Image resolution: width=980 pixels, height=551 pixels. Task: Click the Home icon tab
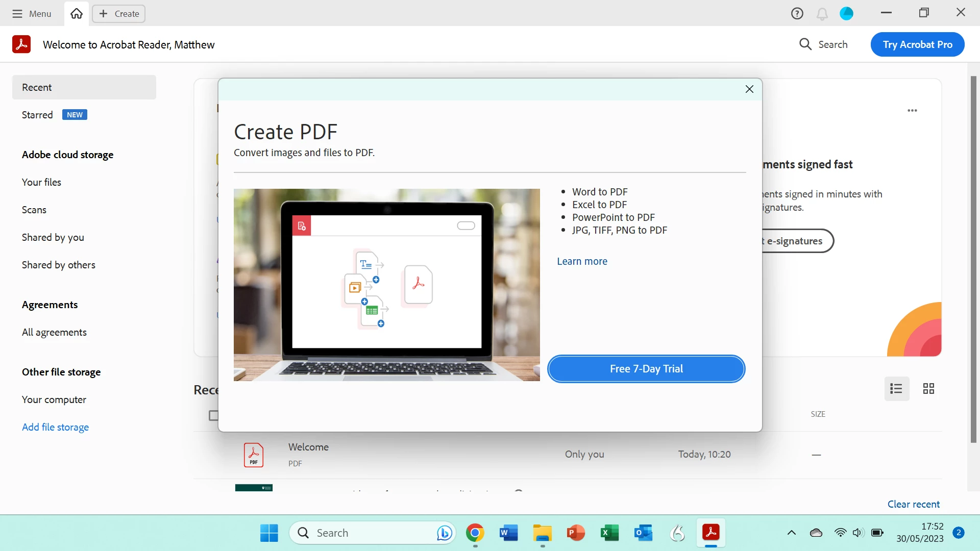[77, 14]
